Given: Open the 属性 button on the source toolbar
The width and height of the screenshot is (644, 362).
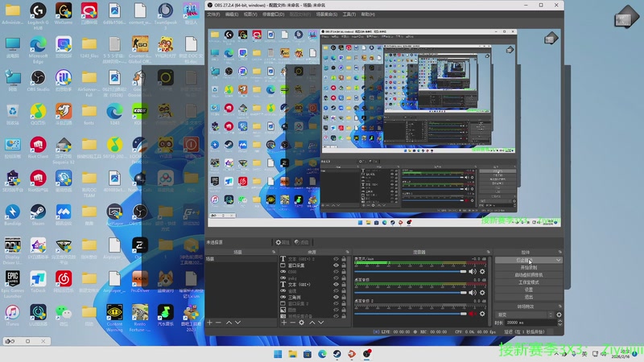Looking at the screenshot, I should pyautogui.click(x=283, y=242).
